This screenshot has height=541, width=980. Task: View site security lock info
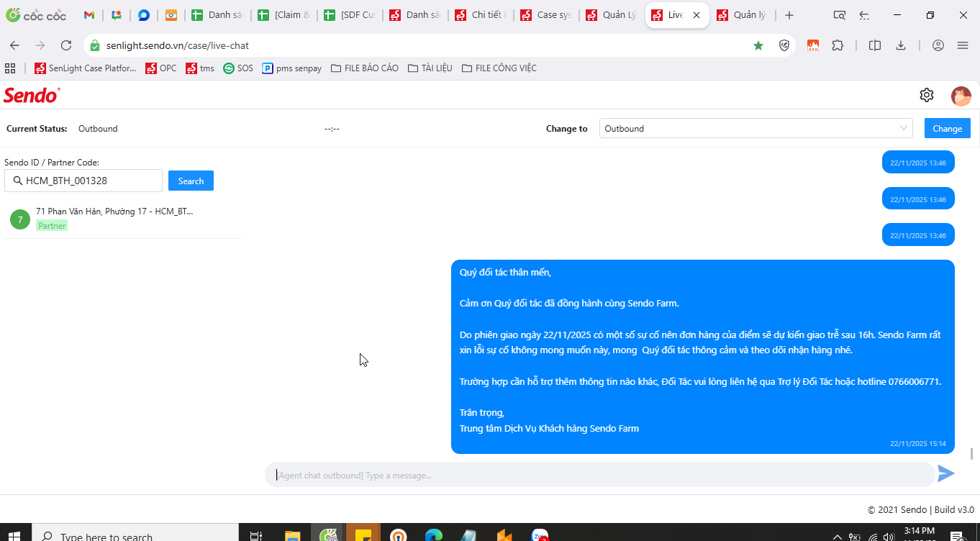[95, 45]
